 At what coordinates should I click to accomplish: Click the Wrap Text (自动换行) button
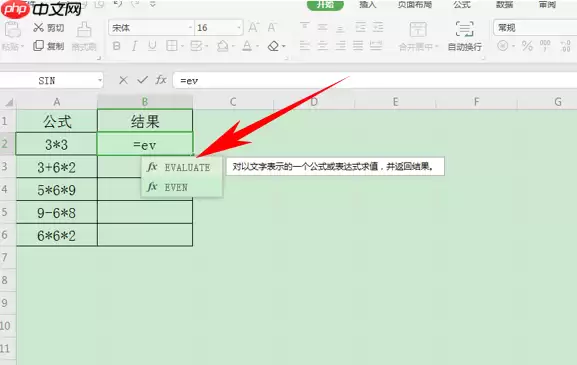pos(464,36)
